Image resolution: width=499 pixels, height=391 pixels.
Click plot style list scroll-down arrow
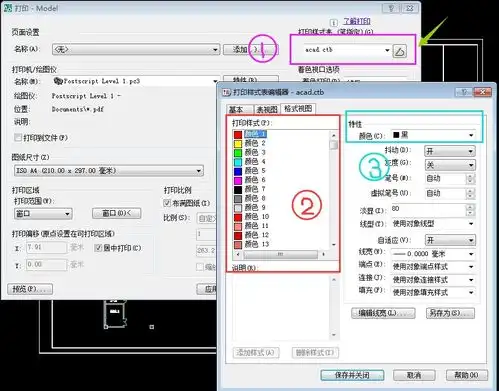tap(334, 245)
